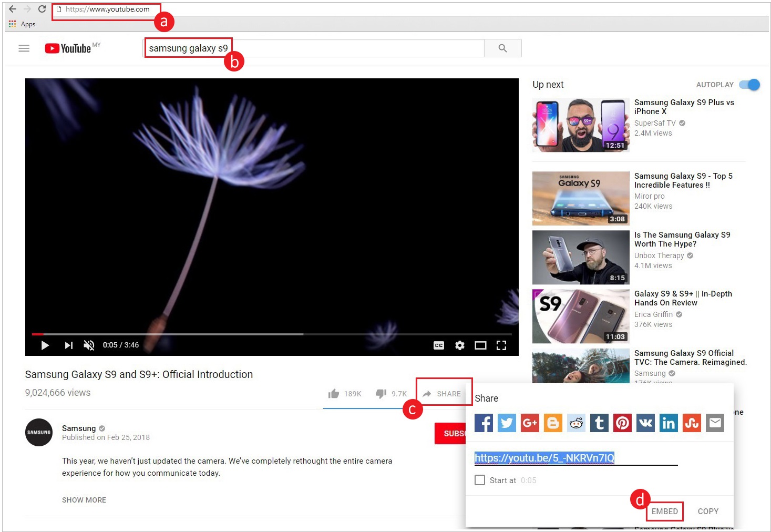This screenshot has width=771, height=532.
Task: Share to StumbleUpon
Action: point(692,423)
